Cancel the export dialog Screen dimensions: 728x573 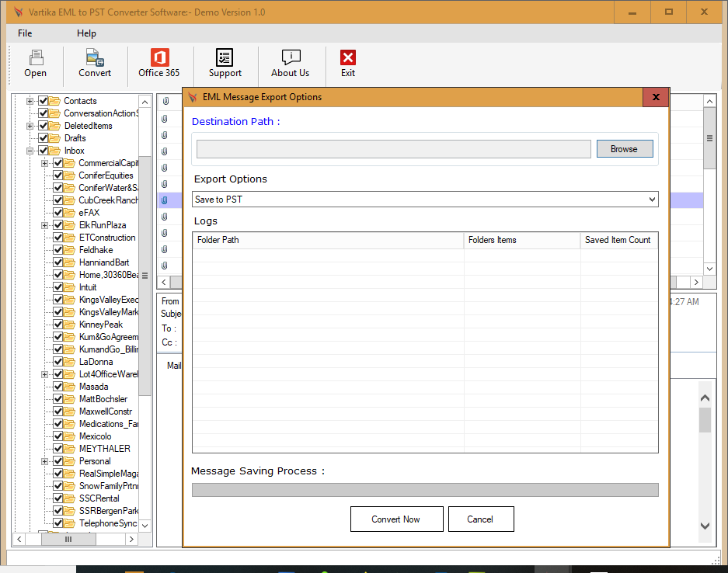(480, 519)
